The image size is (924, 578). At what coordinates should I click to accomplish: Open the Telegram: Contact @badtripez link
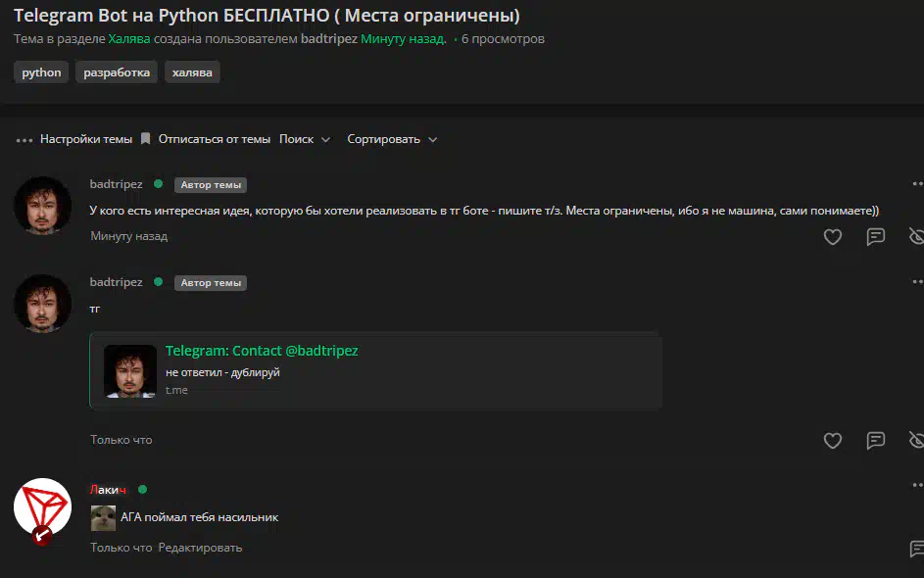262,351
